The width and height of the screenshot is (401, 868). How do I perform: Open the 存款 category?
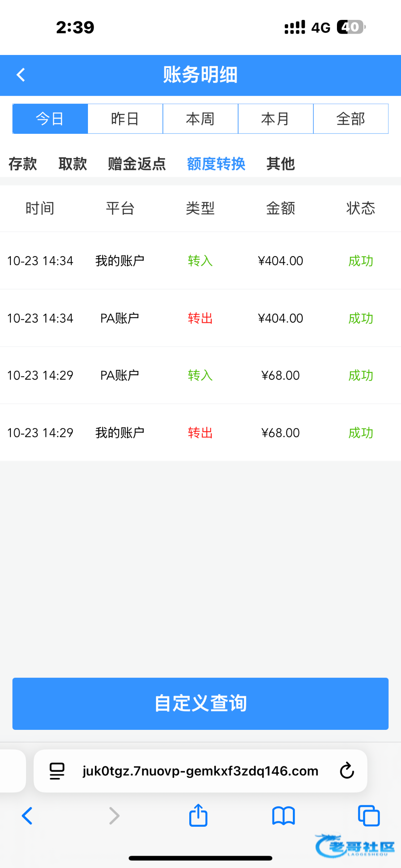pyautogui.click(x=23, y=164)
